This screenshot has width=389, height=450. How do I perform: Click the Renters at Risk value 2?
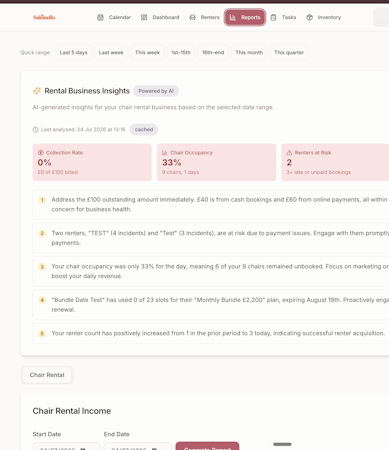(x=289, y=162)
